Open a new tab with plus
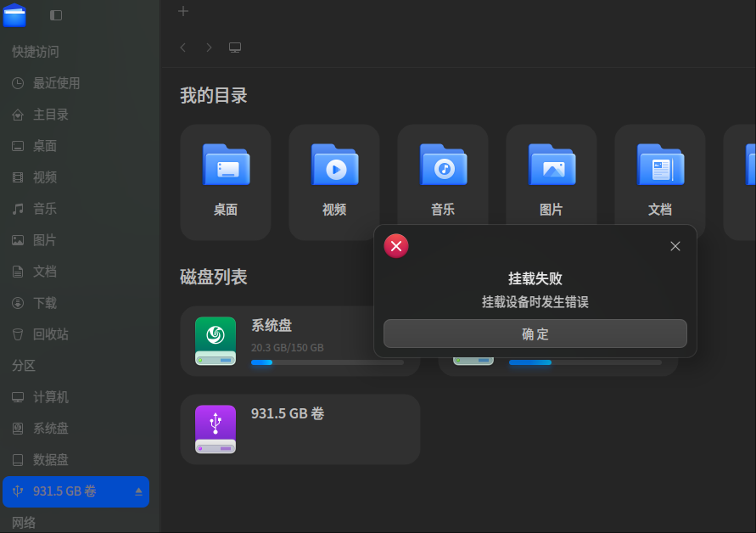The image size is (756, 533). pos(183,11)
